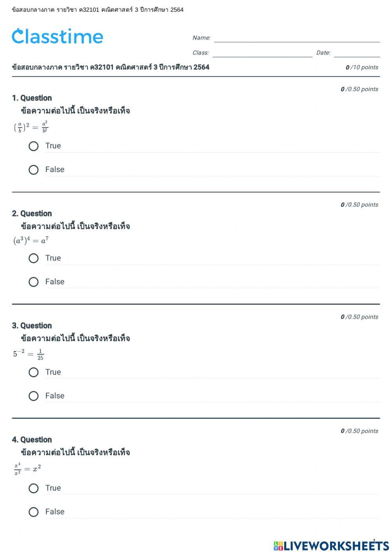Click the 1. Question heading
The height and width of the screenshot is (554, 392).
[x=32, y=98]
